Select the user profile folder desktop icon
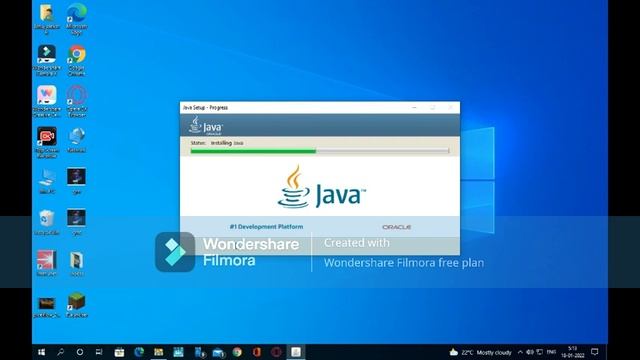The width and height of the screenshot is (640, 360). point(47,18)
